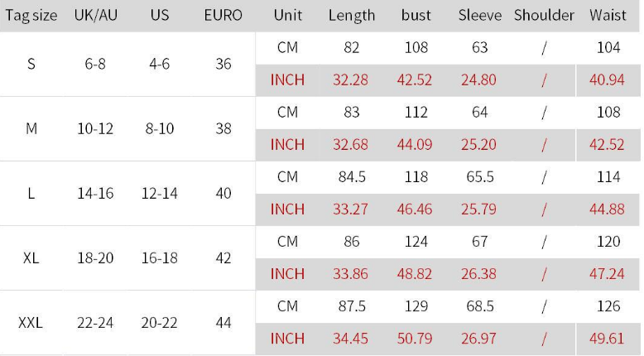Click the US 4-6 size cell
644x356 pixels.
click(159, 64)
